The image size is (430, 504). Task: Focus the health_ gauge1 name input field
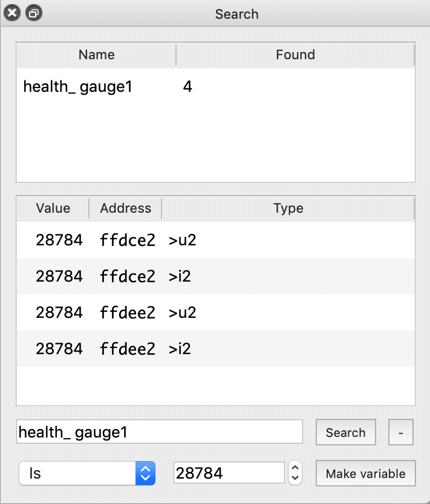coord(160,431)
